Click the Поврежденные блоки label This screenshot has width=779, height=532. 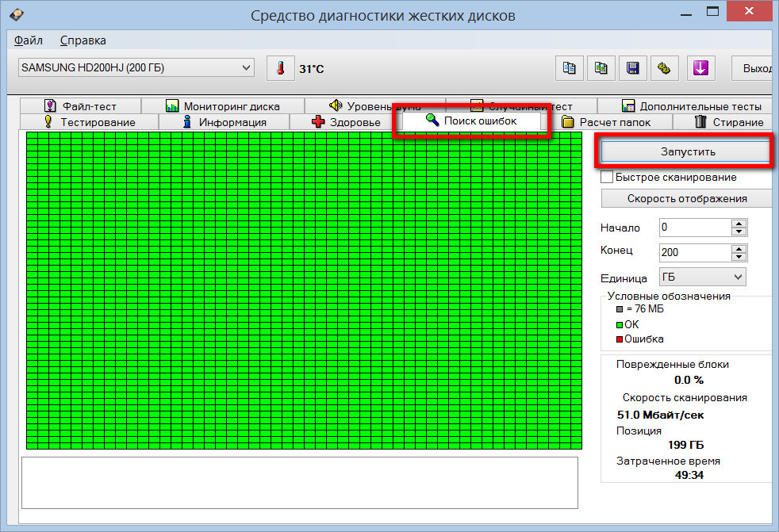click(x=673, y=364)
